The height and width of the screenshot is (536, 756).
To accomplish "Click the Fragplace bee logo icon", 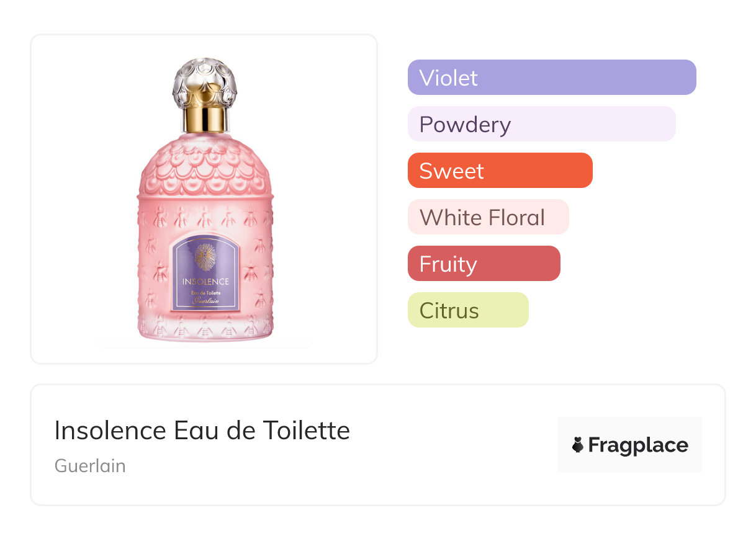I will coord(578,445).
